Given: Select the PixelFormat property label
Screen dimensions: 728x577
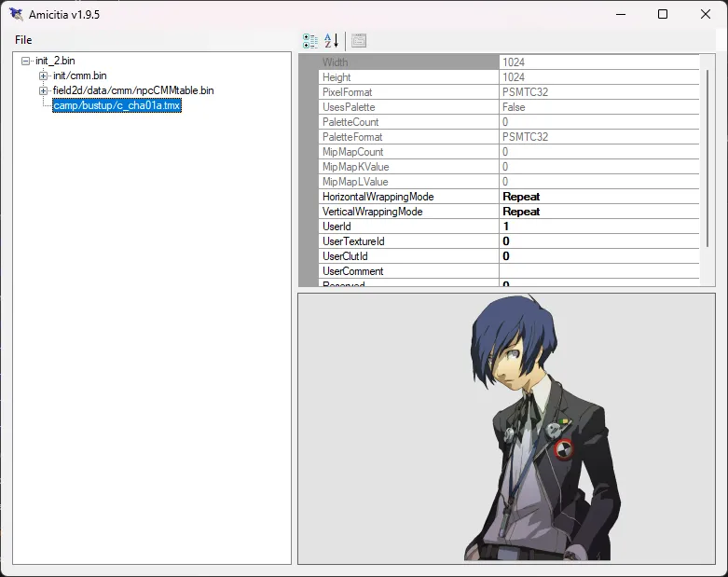Looking at the screenshot, I should click(348, 92).
